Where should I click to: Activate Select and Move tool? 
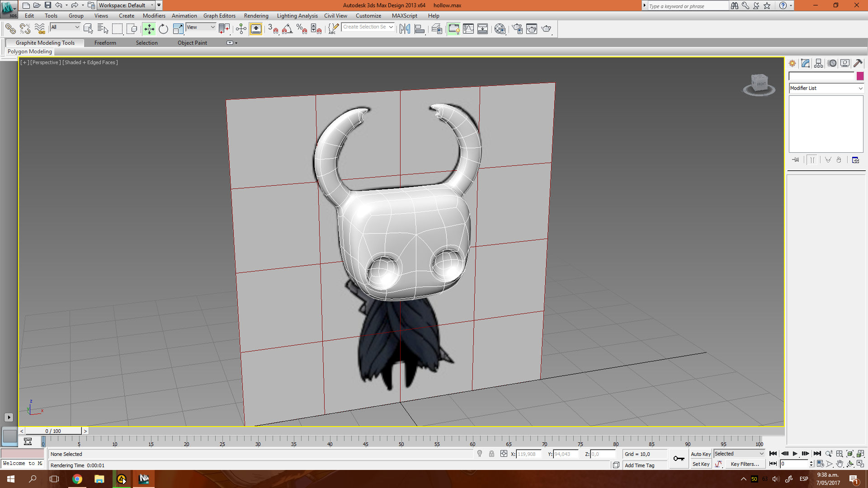pyautogui.click(x=149, y=29)
